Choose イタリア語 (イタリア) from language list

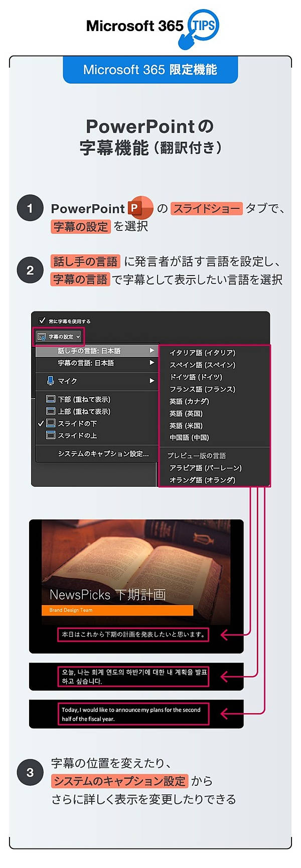coord(202,353)
